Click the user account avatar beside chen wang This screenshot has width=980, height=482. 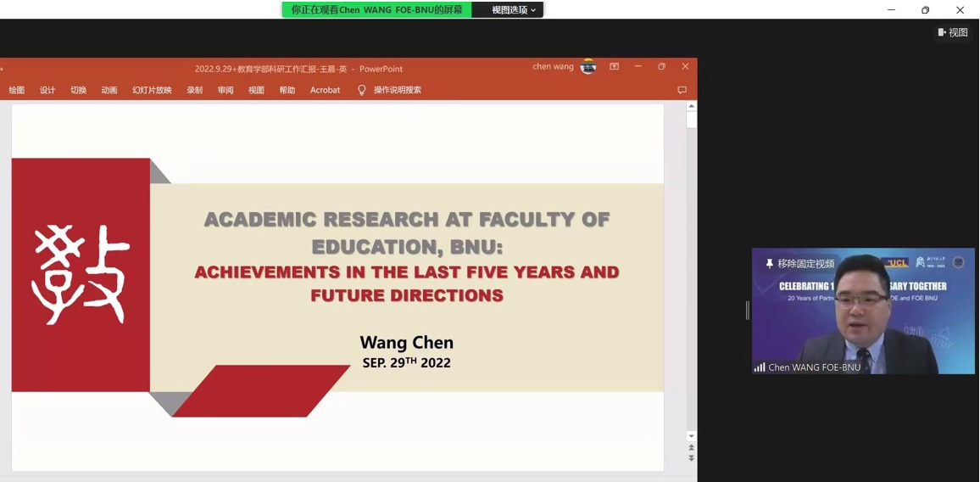[588, 67]
